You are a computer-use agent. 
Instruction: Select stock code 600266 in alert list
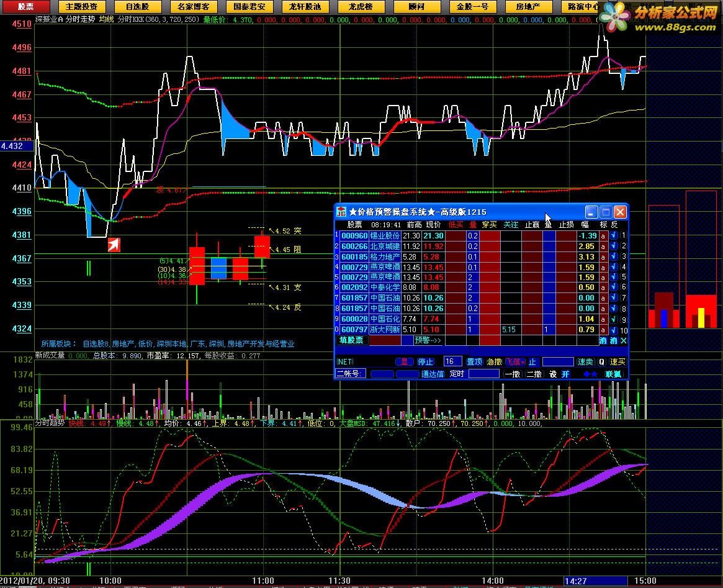coord(354,247)
